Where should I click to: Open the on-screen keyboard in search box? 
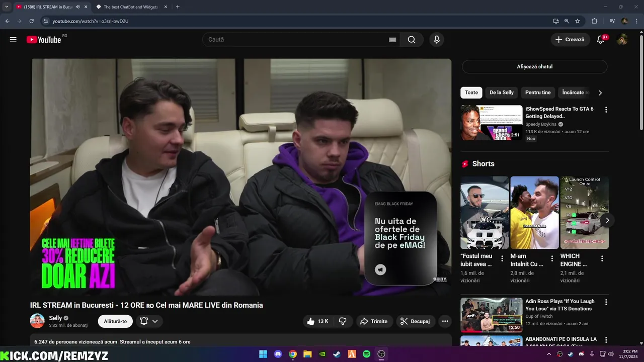pyautogui.click(x=392, y=40)
